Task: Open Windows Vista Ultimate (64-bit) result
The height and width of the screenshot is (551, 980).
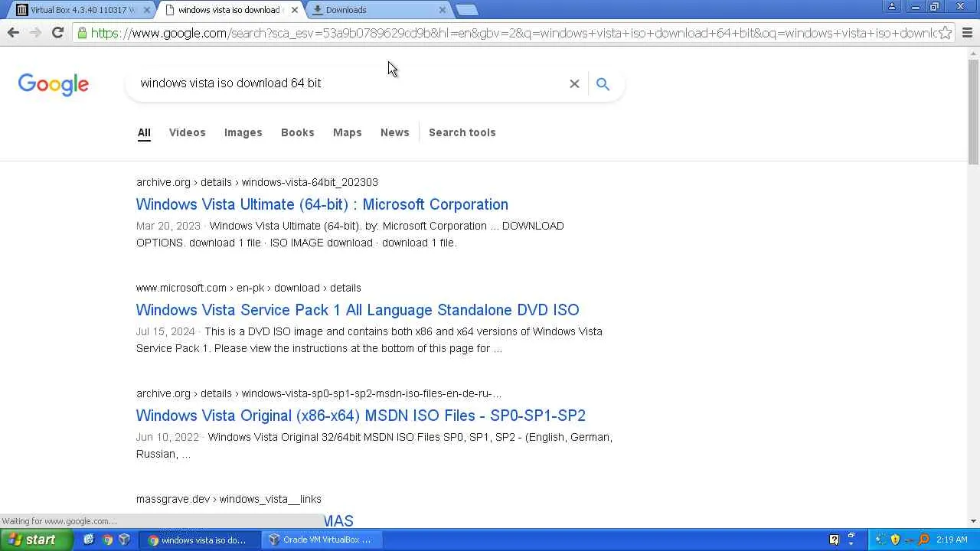Action: click(322, 204)
